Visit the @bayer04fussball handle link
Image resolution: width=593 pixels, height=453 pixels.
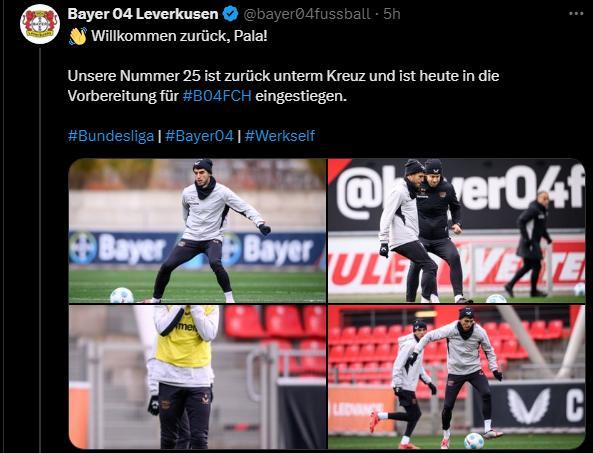(x=307, y=14)
